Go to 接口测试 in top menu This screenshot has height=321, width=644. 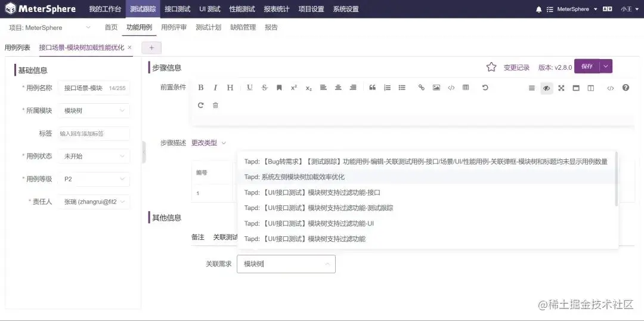coord(178,9)
